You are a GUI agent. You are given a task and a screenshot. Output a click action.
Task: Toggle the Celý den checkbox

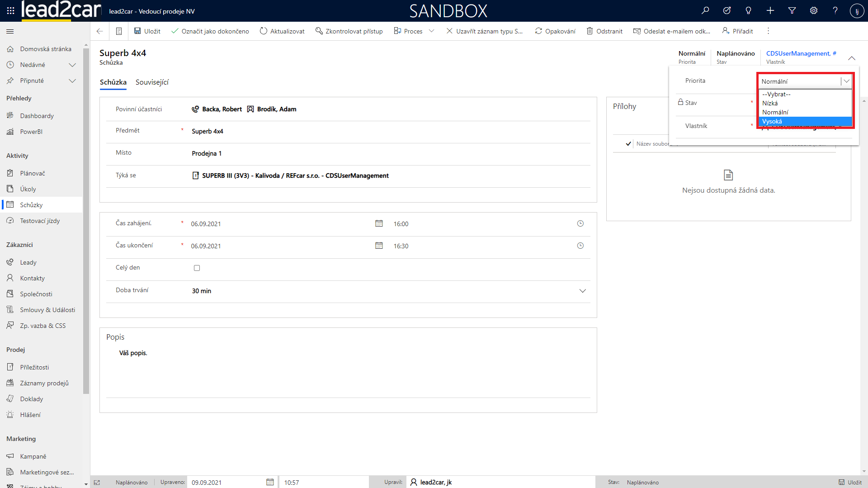point(197,268)
